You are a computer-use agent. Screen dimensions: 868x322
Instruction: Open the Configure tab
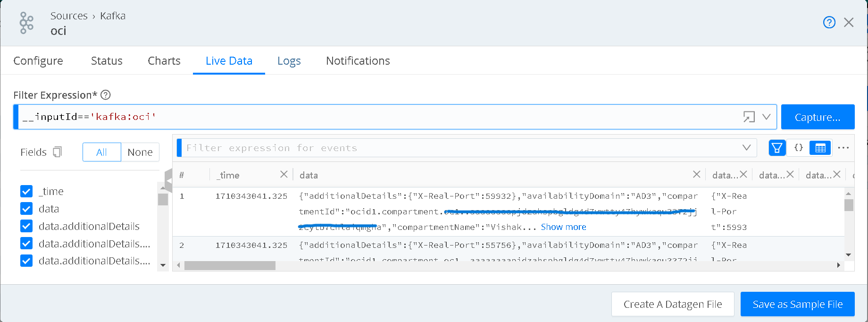(38, 61)
